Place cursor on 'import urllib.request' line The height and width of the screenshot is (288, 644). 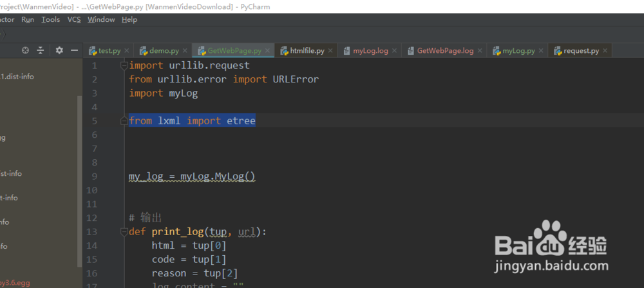189,65
